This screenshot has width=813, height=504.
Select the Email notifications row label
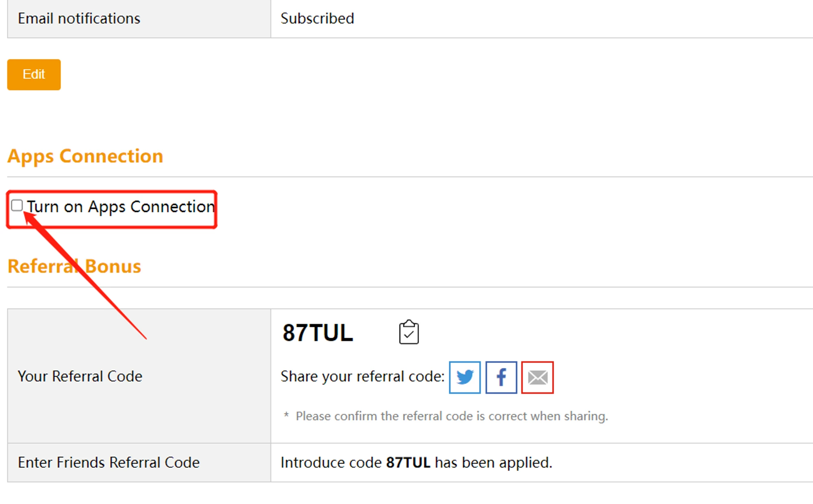click(79, 19)
